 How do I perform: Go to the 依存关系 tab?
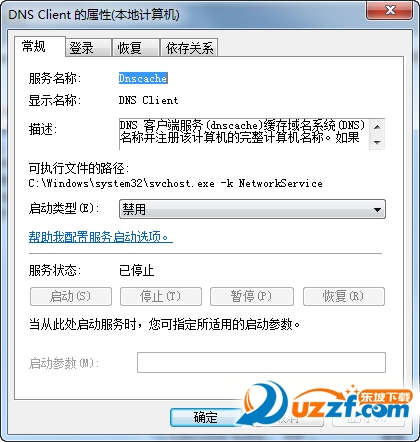pos(189,48)
